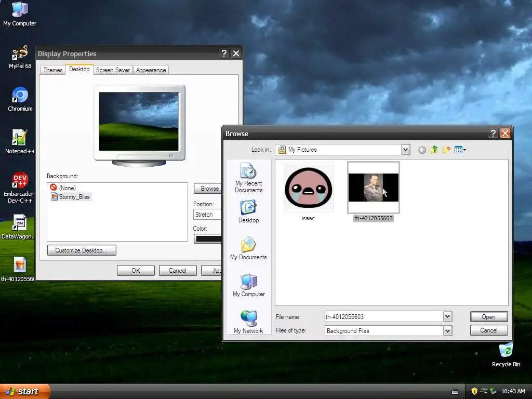This screenshot has width=532, height=399.
Task: Click Apply button in Display Properties
Action: (x=212, y=270)
